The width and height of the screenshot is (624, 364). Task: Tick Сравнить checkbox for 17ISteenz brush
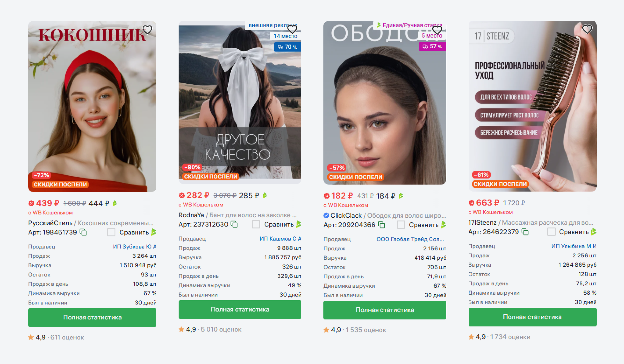(551, 232)
